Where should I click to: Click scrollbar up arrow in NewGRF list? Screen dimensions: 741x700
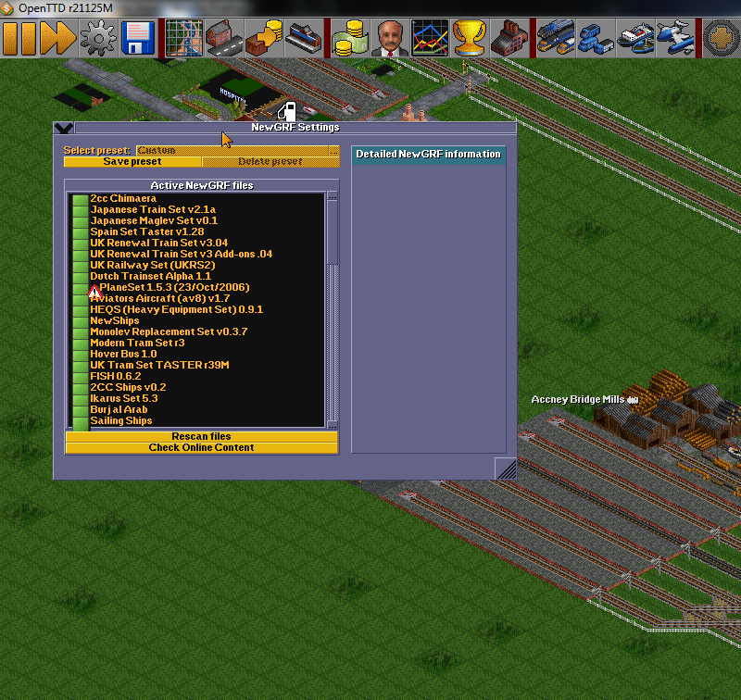click(x=333, y=195)
